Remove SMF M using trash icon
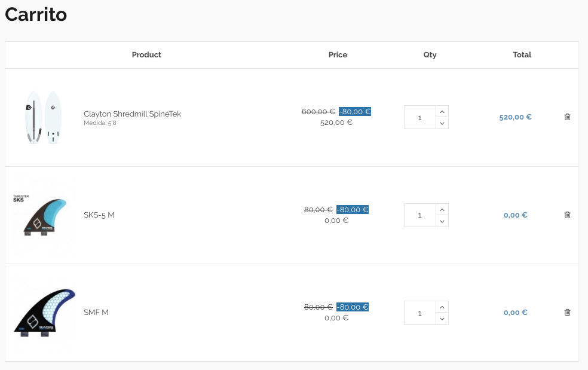This screenshot has width=588, height=370. (x=567, y=312)
